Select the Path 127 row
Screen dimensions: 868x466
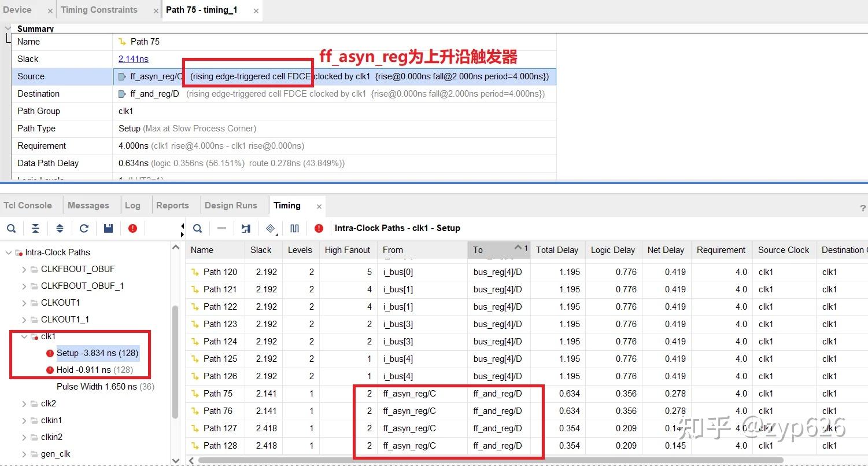tap(526, 428)
